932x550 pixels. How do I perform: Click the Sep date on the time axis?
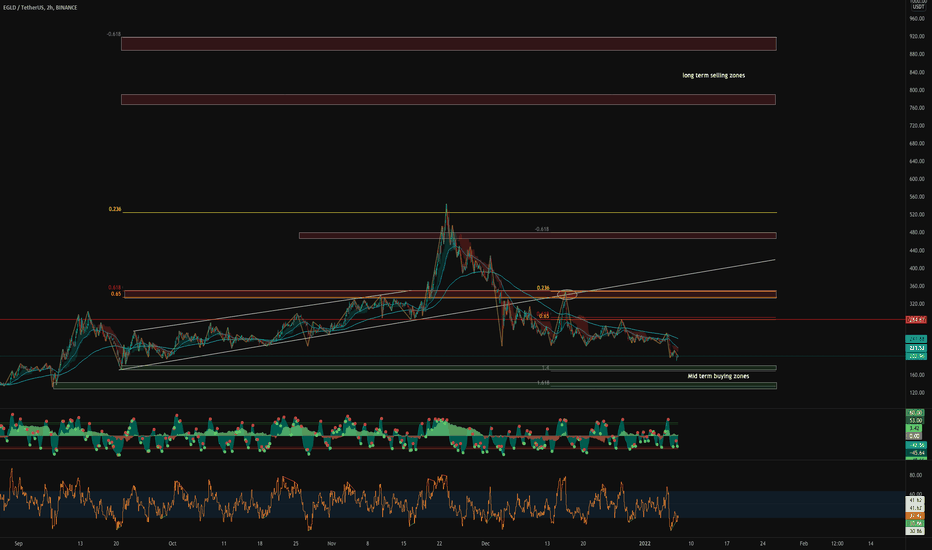point(18,543)
